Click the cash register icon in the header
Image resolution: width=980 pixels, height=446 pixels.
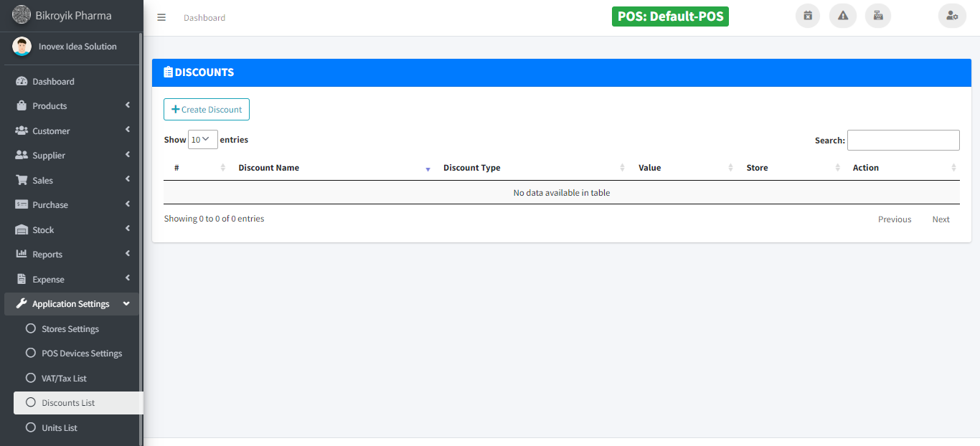pyautogui.click(x=878, y=16)
